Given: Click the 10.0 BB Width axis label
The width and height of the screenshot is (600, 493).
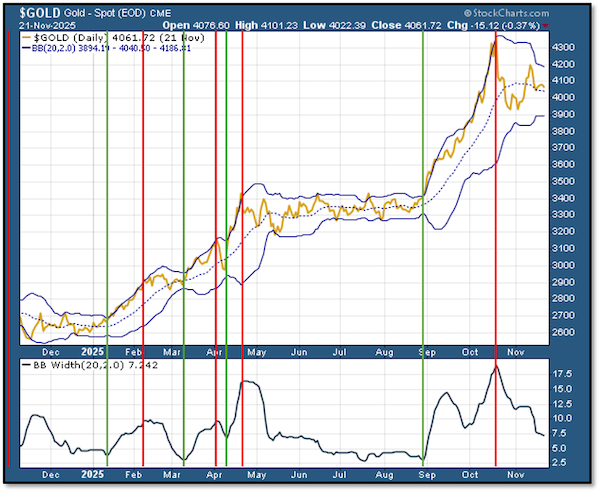Looking at the screenshot, I should (x=562, y=418).
